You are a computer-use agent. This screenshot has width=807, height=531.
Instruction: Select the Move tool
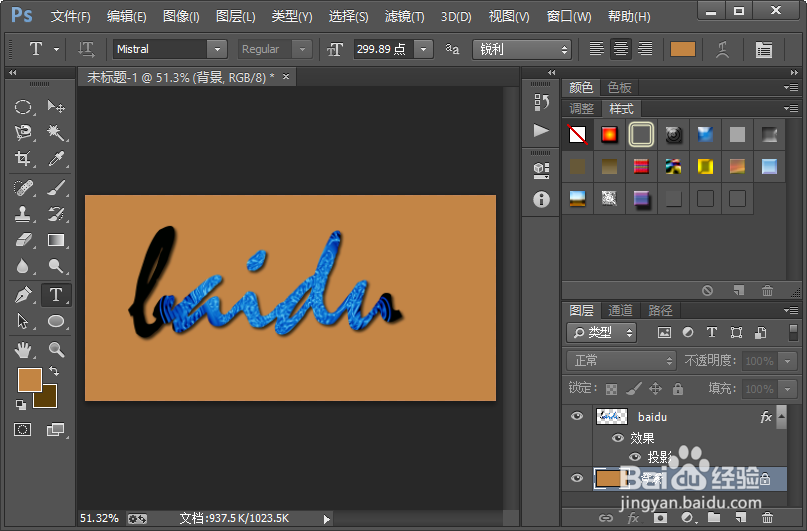(x=56, y=107)
